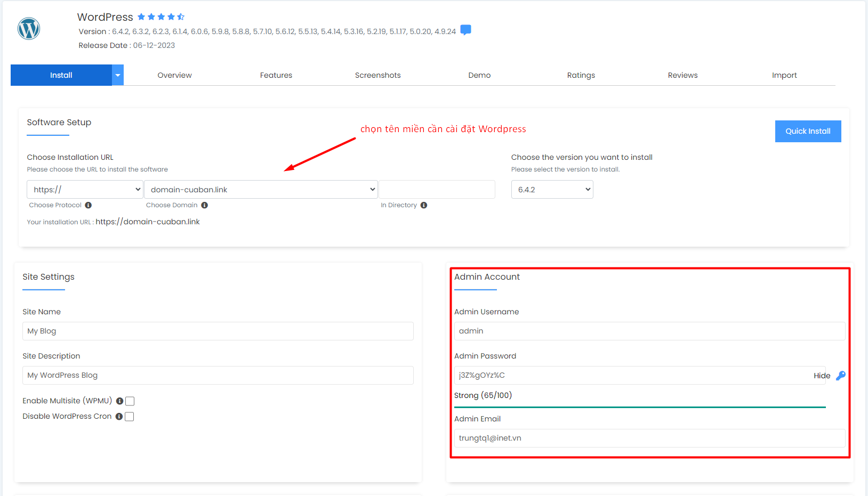This screenshot has width=868, height=496.
Task: Show info icon for Disable WordPress Cron
Action: coord(119,417)
